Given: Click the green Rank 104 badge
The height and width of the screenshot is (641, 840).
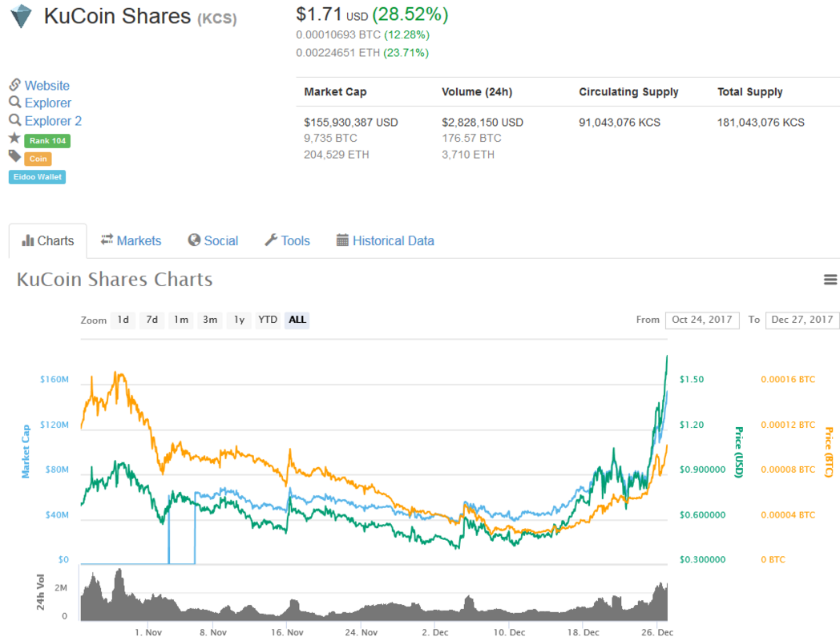Looking at the screenshot, I should [x=47, y=141].
